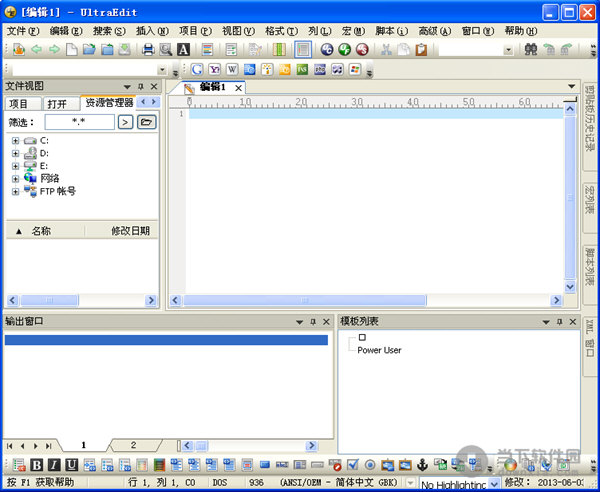Click the Bold B icon in the bottom toolbar
This screenshot has height=492, width=600.
coord(37,464)
